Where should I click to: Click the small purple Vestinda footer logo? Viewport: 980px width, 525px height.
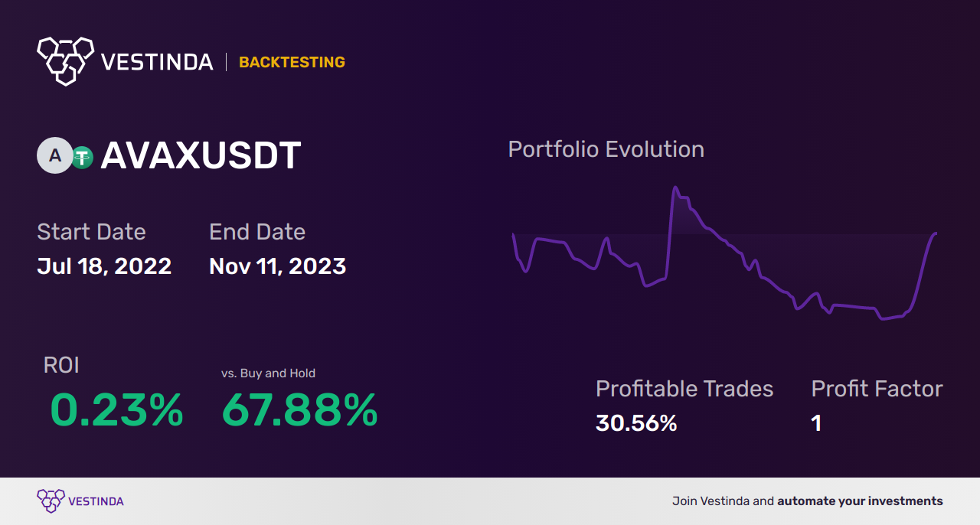pyautogui.click(x=51, y=501)
